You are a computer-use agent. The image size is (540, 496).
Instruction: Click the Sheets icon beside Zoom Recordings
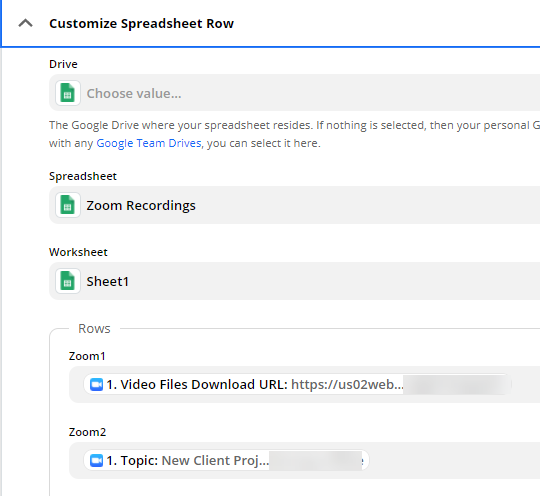[68, 205]
